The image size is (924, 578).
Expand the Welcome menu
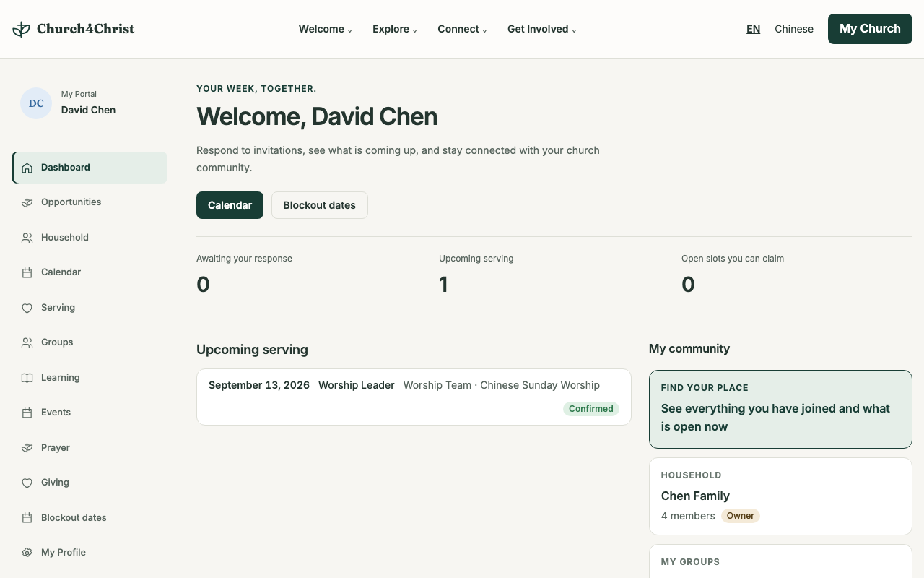point(326,29)
